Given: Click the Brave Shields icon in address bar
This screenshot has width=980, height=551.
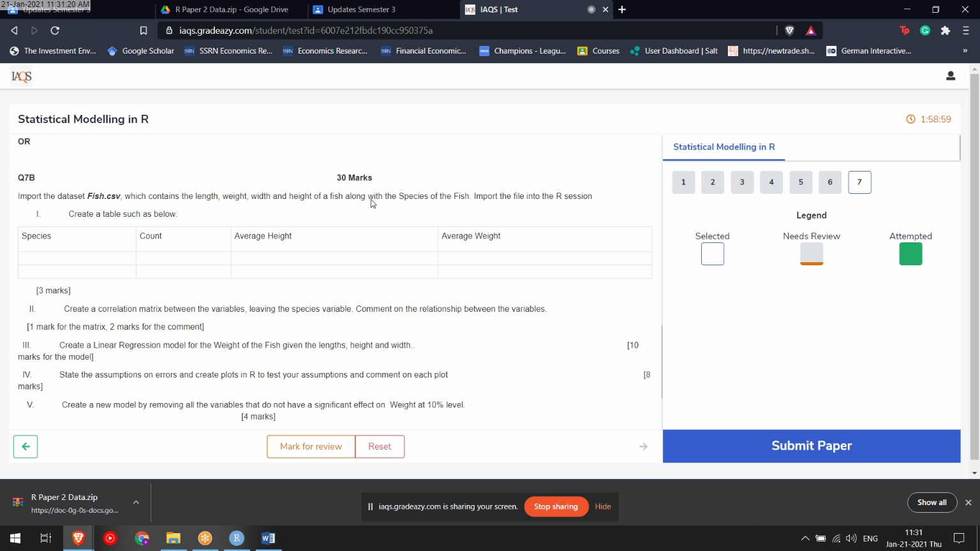Looking at the screenshot, I should pos(789,31).
